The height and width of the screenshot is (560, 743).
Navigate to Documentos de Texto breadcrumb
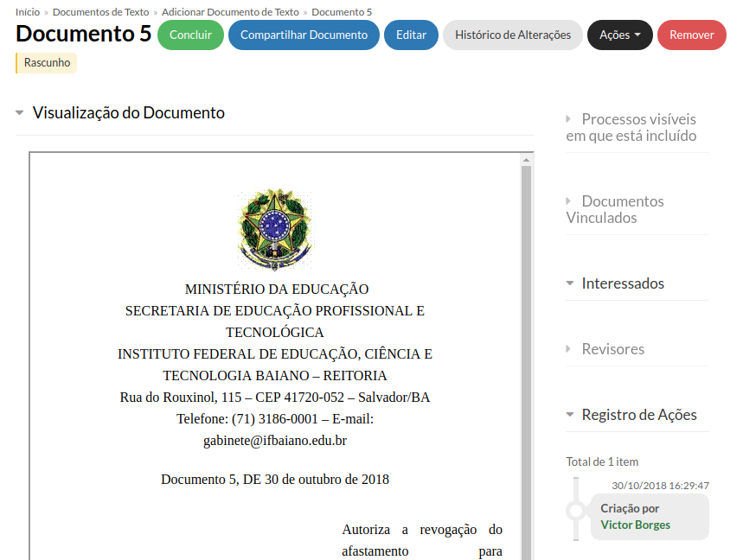click(x=100, y=12)
